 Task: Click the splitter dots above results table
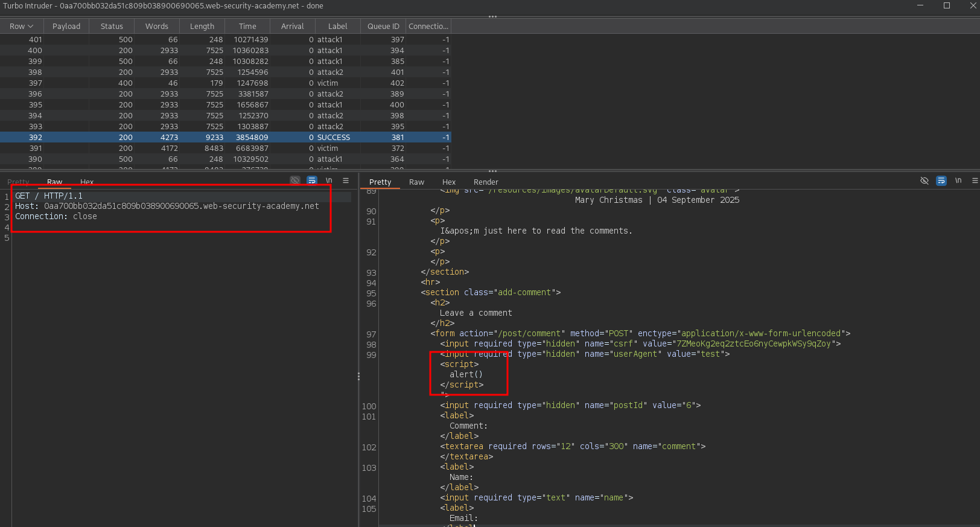(x=492, y=16)
